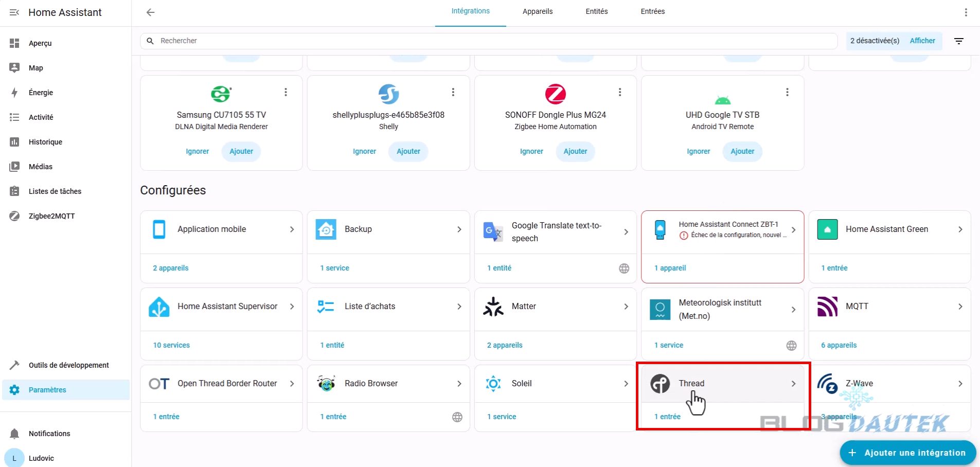Click the Matter integration logo

[493, 307]
